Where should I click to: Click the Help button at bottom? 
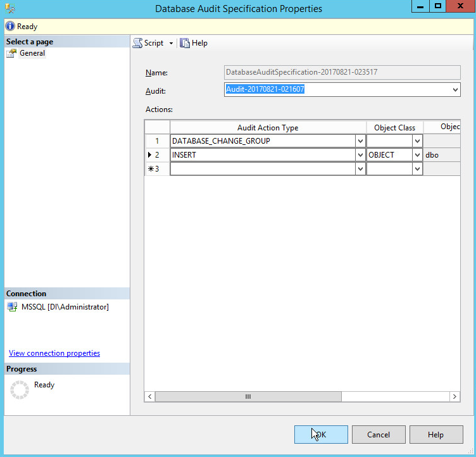(x=435, y=435)
